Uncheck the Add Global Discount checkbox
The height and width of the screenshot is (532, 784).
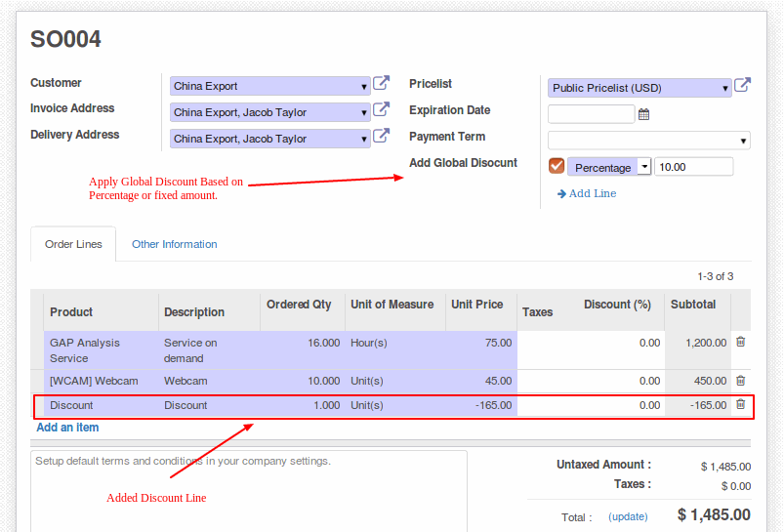pos(557,166)
